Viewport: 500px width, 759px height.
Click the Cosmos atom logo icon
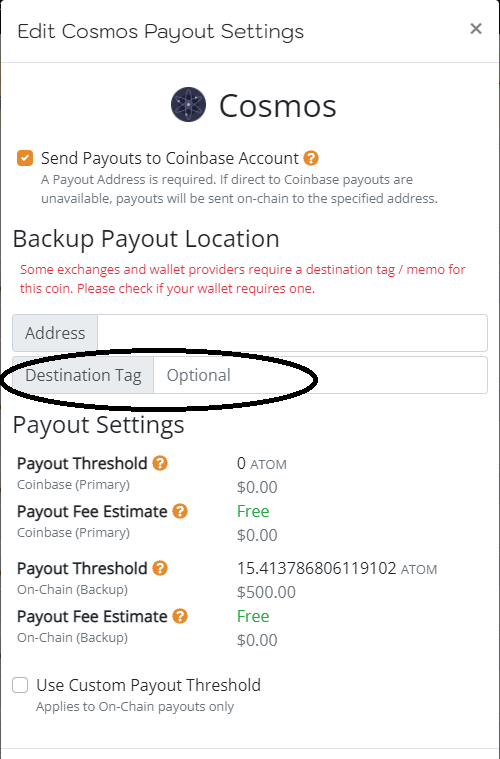[188, 105]
